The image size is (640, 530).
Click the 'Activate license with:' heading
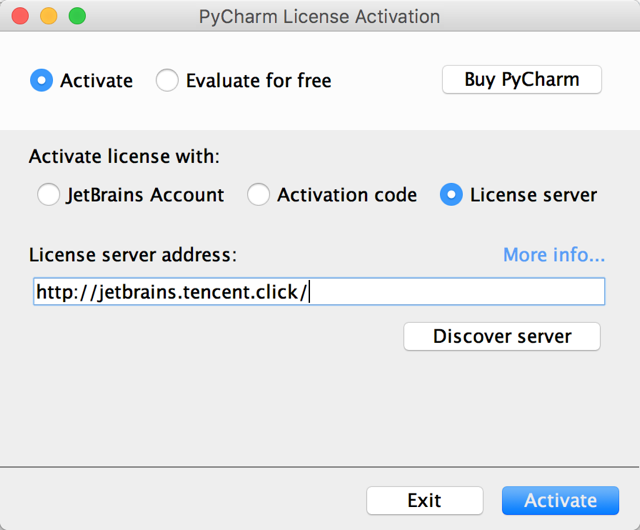(x=124, y=156)
